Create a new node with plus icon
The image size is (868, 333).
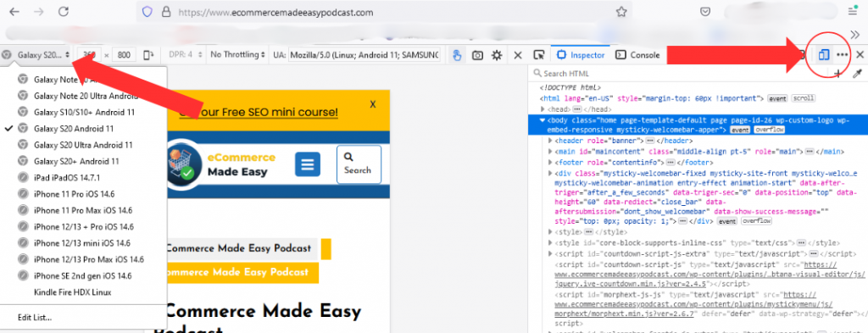pos(837,73)
